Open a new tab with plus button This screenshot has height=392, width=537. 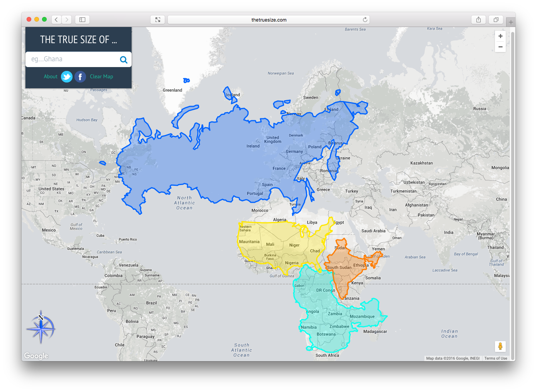click(511, 22)
